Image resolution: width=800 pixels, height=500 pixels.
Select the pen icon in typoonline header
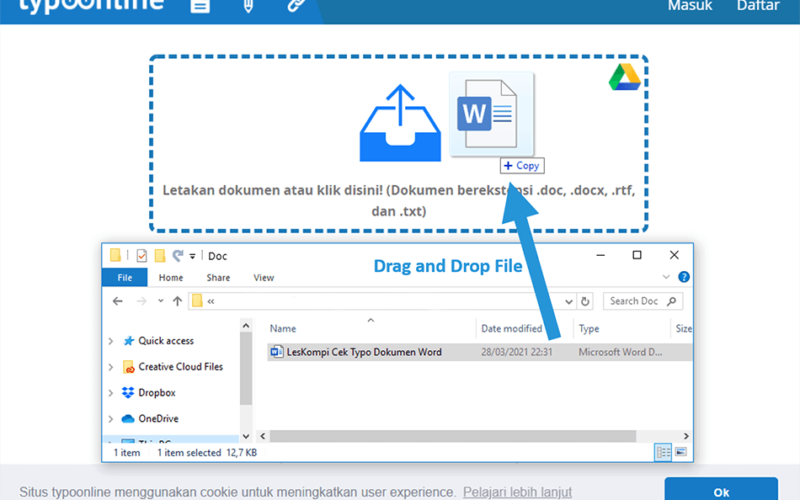pos(248,6)
